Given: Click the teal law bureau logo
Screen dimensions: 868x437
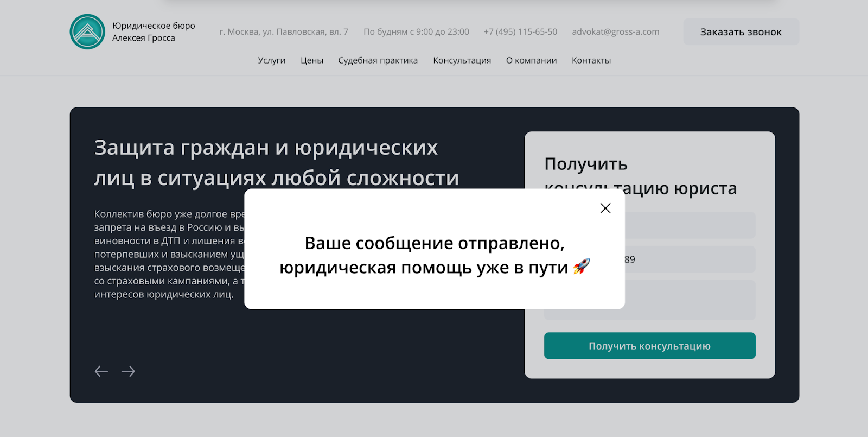Looking at the screenshot, I should click(x=87, y=32).
